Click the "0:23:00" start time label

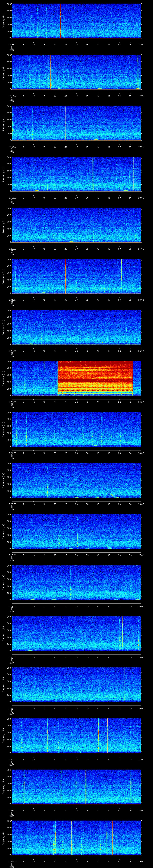12,402
